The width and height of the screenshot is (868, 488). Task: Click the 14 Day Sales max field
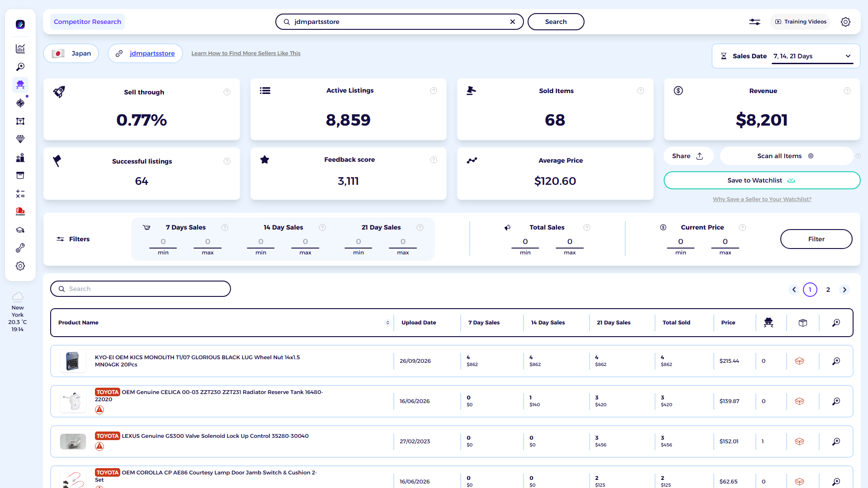[305, 242]
